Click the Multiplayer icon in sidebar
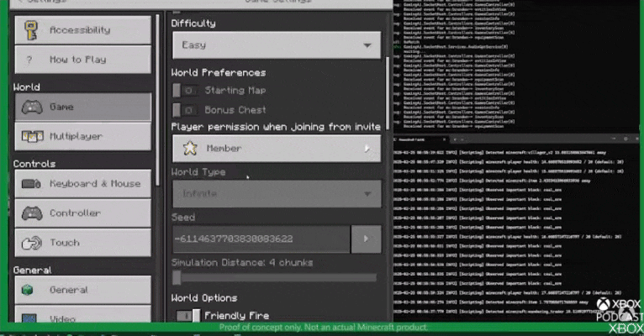This screenshot has height=336, width=644. (33, 136)
